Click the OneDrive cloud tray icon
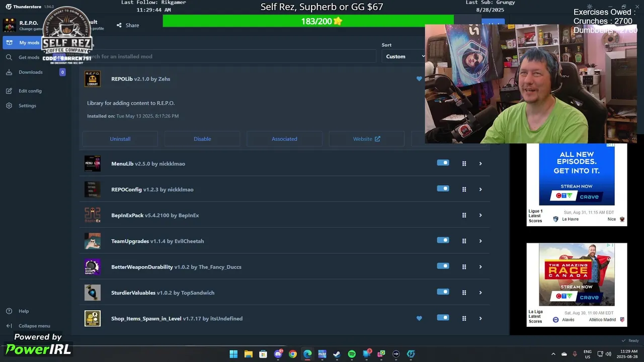The width and height of the screenshot is (644, 362). [x=564, y=354]
